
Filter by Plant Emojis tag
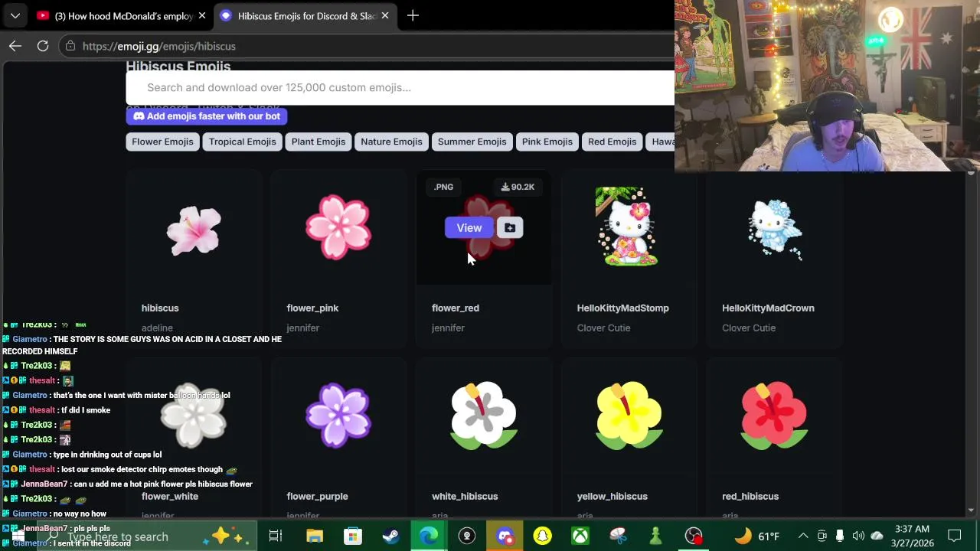click(318, 142)
